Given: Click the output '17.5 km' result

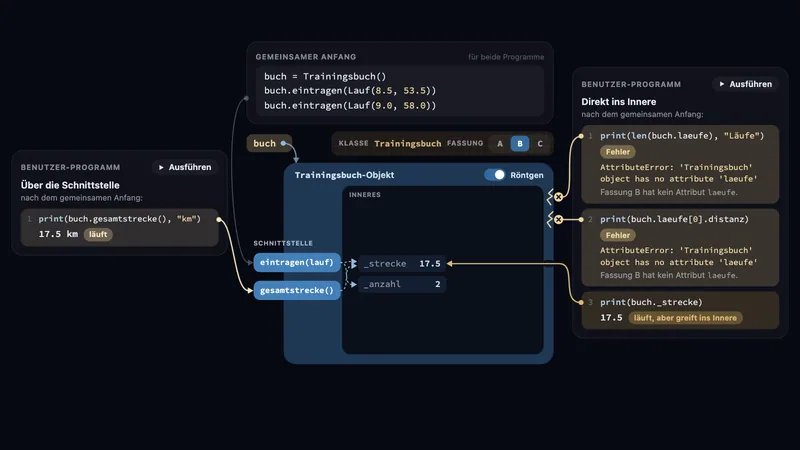Looking at the screenshot, I should [58, 234].
